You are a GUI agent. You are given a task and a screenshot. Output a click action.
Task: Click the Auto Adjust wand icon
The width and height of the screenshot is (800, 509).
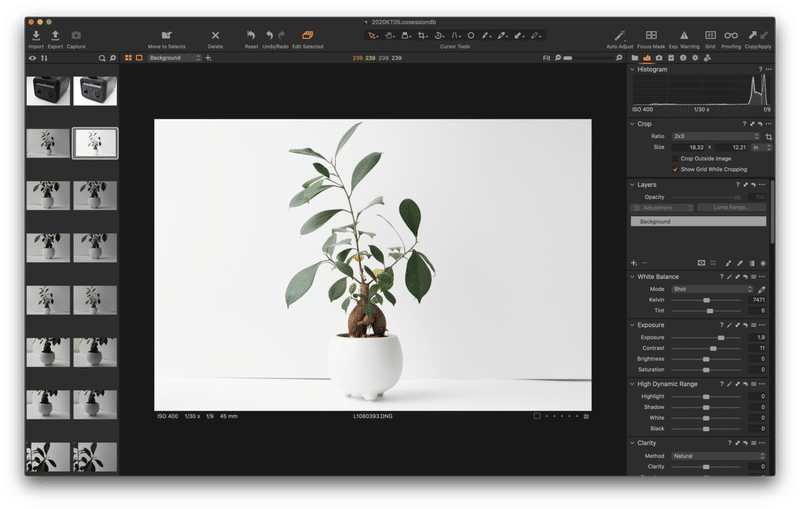tap(619, 35)
